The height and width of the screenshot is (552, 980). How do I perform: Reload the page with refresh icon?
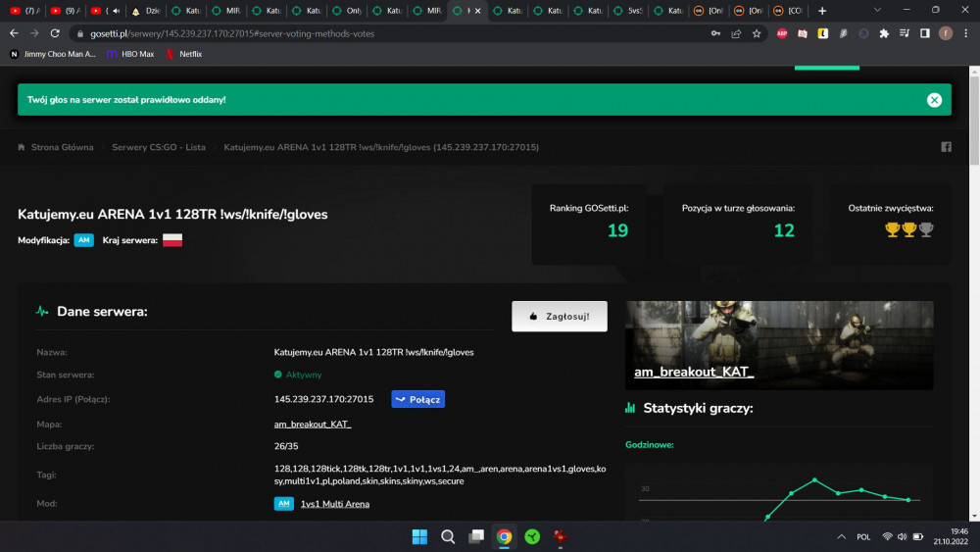tap(55, 33)
